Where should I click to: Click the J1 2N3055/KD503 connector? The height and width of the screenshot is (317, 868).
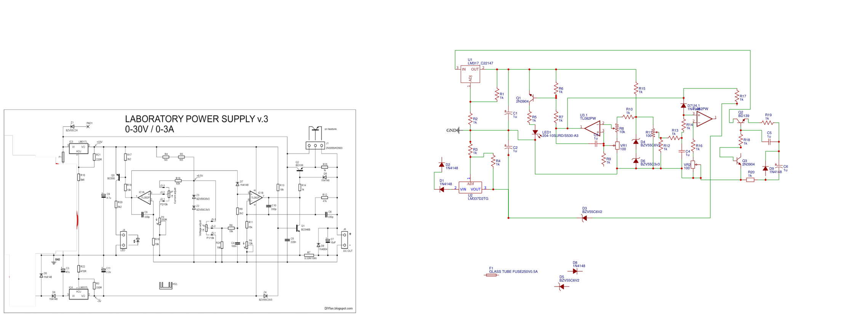tap(315, 146)
